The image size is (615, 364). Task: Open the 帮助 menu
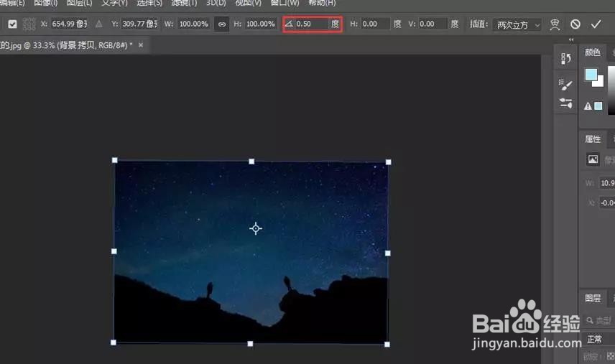click(x=322, y=3)
